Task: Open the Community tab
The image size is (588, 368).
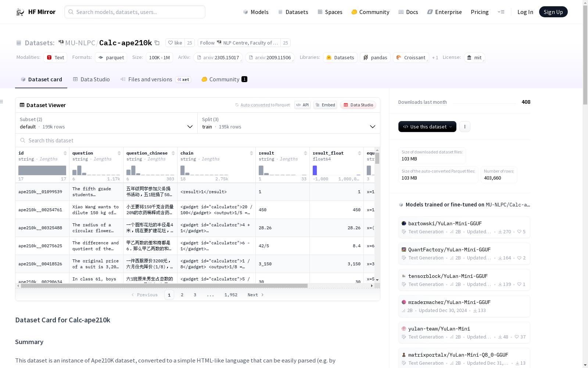Action: (224, 79)
